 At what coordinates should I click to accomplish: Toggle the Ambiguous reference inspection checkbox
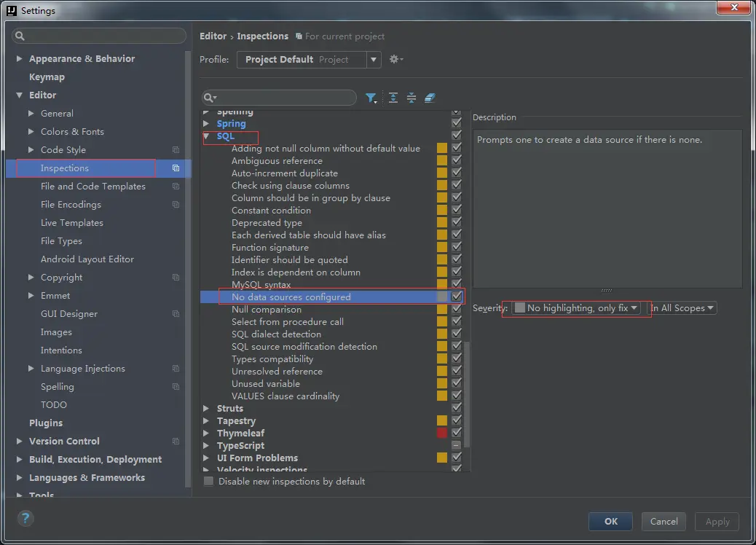click(x=457, y=160)
